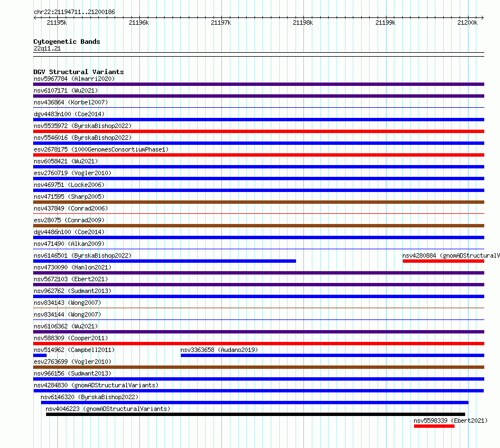Click the ruler's right arrowhead
This screenshot has width=500, height=448.
(483, 17)
